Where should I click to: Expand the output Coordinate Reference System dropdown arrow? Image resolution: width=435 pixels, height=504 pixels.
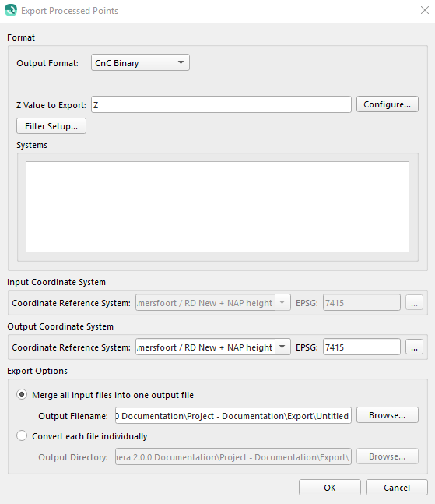(282, 347)
